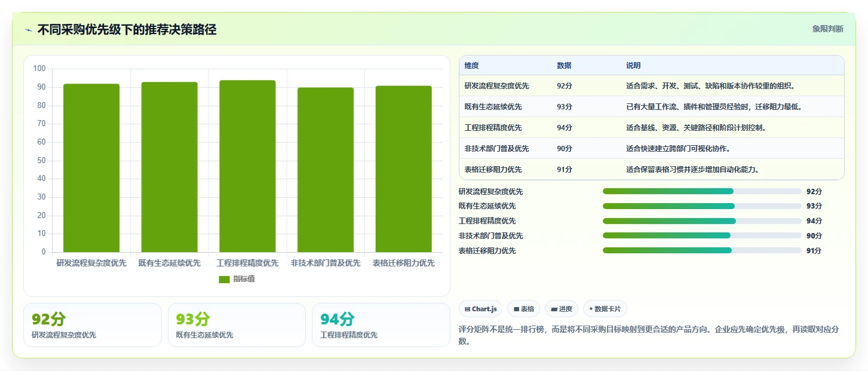Click the 研发流程复杂度优先 x-axis label
868x371 pixels.
91,263
